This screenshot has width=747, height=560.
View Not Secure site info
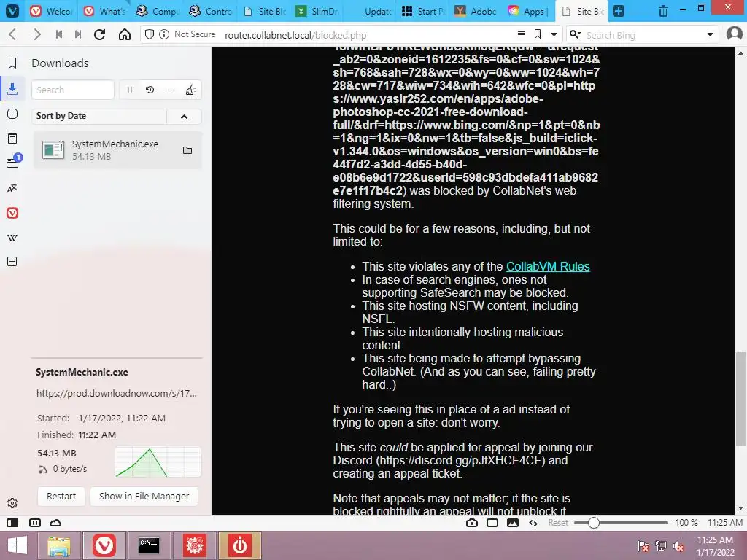point(189,34)
